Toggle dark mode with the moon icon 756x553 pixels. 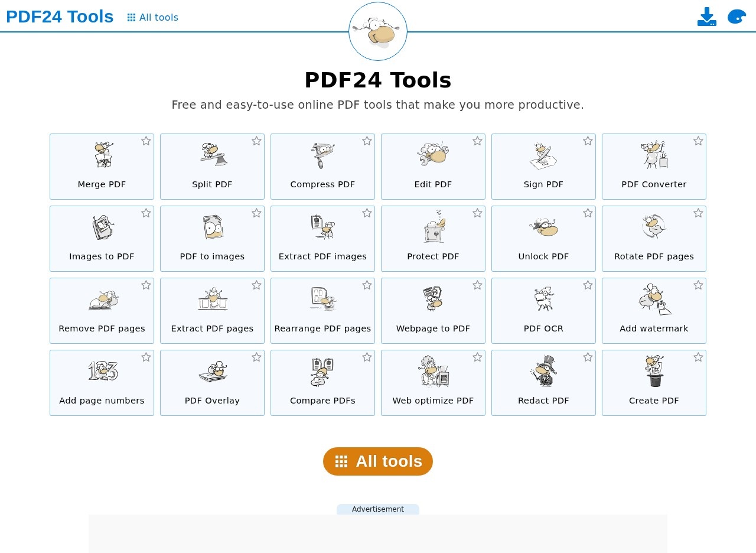point(736,17)
